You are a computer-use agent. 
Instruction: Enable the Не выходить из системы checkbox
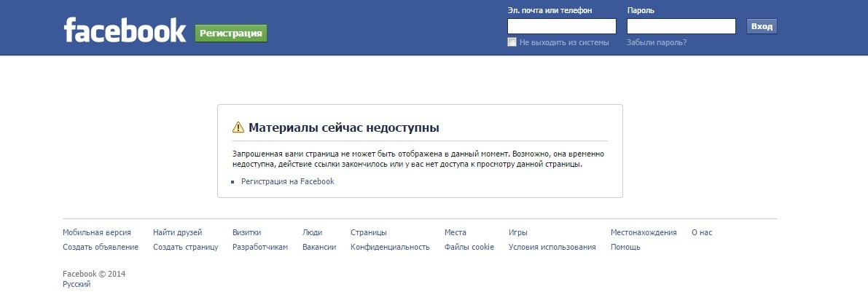[512, 42]
